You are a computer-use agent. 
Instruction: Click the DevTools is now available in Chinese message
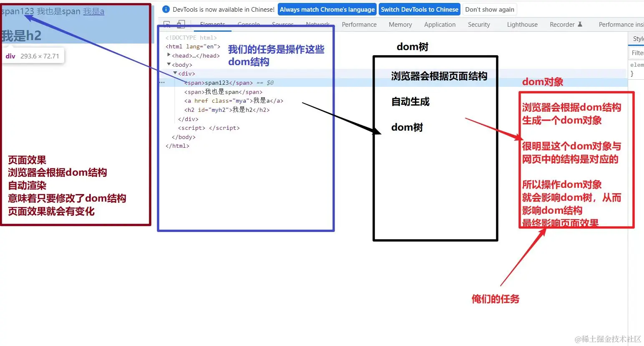coord(224,9)
